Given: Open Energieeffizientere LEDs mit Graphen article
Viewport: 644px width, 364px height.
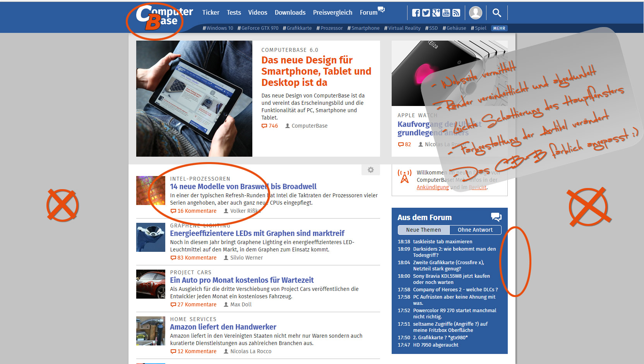Looking at the screenshot, I should click(x=257, y=233).
